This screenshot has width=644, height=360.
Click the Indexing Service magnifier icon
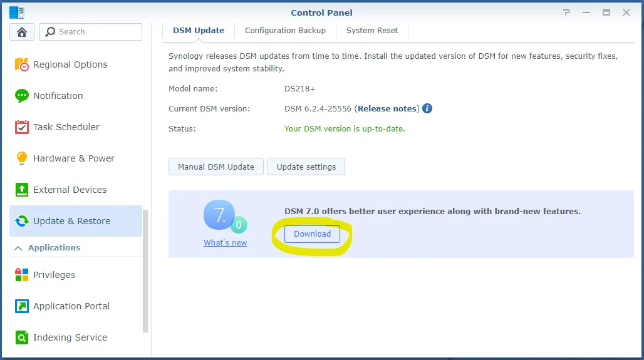coord(22,337)
